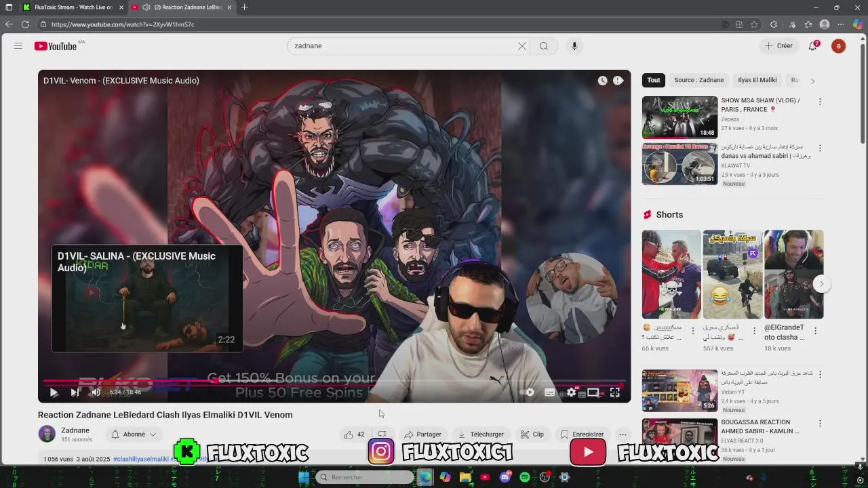Click the taskbar Rechercher search box
Screen dimensions: 868x488
365,477
